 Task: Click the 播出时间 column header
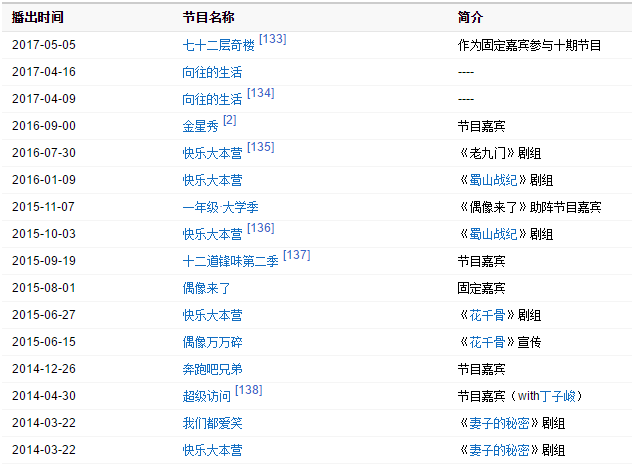pyautogui.click(x=37, y=17)
